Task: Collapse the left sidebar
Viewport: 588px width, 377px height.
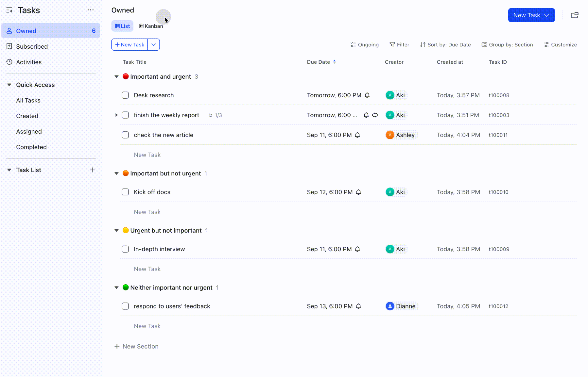Action: [x=9, y=10]
